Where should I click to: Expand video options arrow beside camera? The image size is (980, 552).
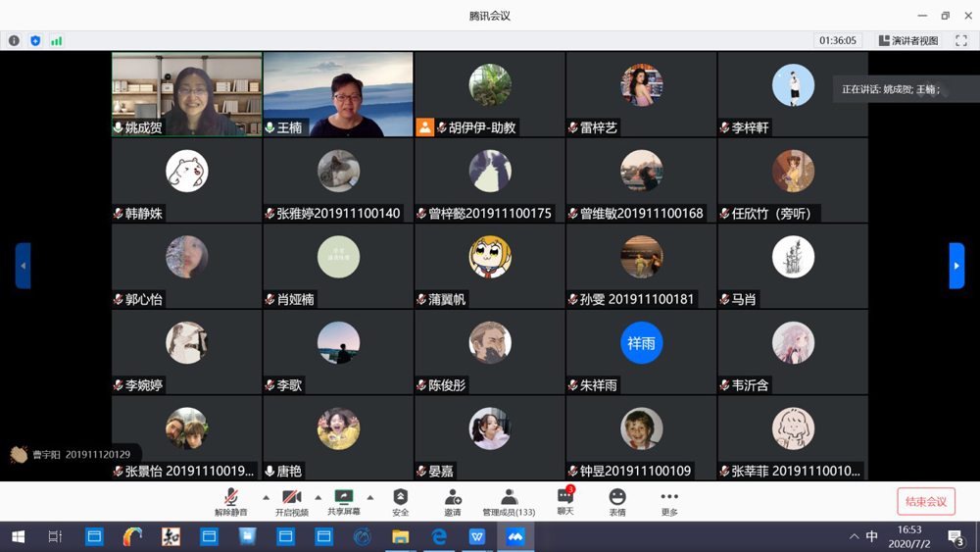coord(318,497)
